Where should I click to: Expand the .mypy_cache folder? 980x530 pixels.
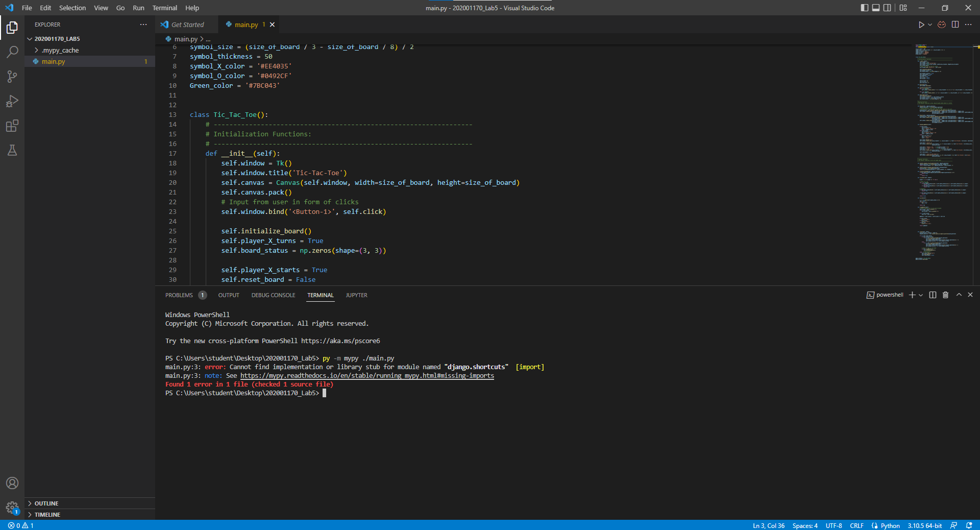(90, 50)
